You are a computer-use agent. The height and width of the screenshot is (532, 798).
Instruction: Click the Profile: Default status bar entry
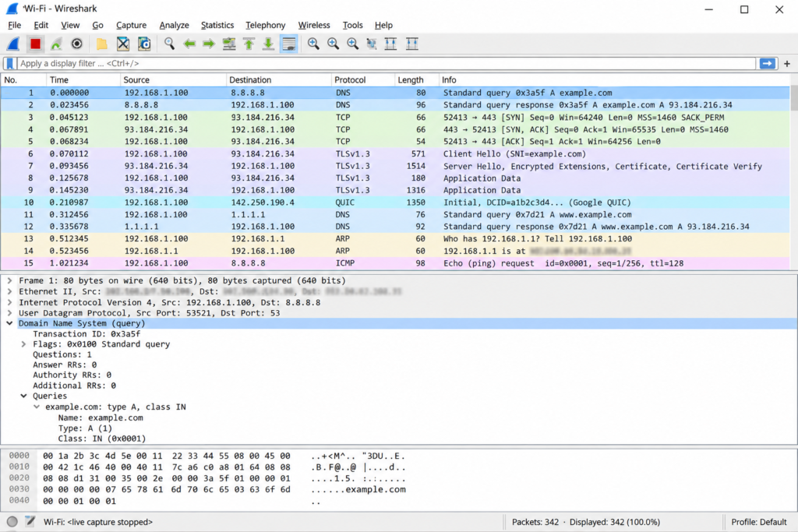point(759,522)
